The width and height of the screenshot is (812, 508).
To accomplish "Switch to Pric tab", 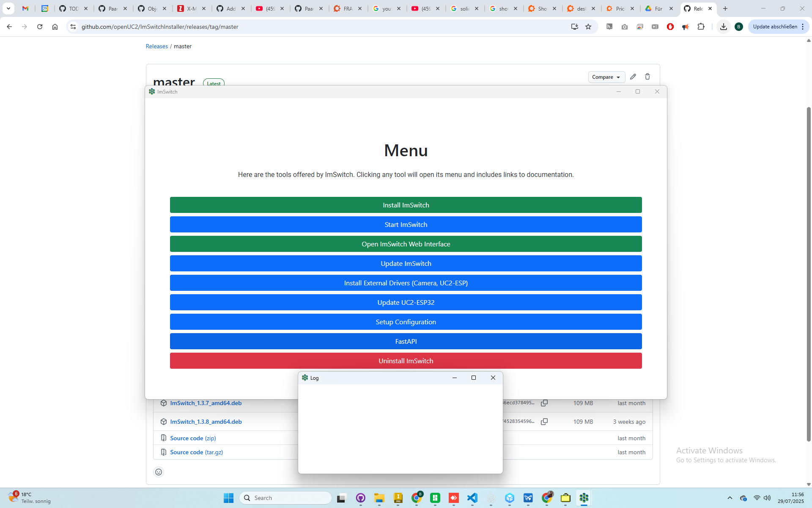I will pyautogui.click(x=620, y=8).
